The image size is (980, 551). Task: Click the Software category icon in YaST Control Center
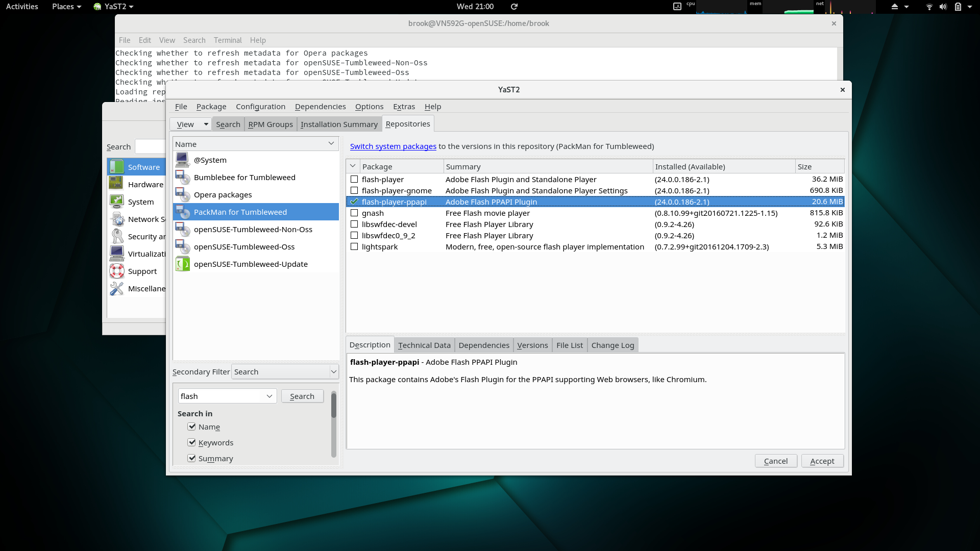[117, 167]
